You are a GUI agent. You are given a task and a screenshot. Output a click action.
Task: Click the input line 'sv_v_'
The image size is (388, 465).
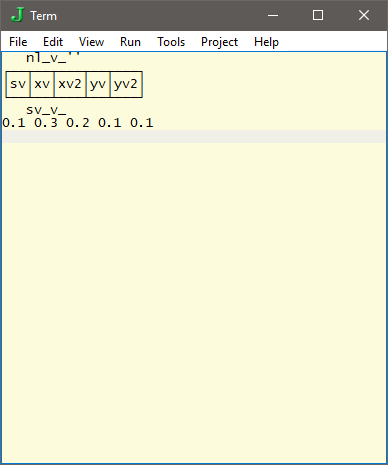tap(46, 110)
